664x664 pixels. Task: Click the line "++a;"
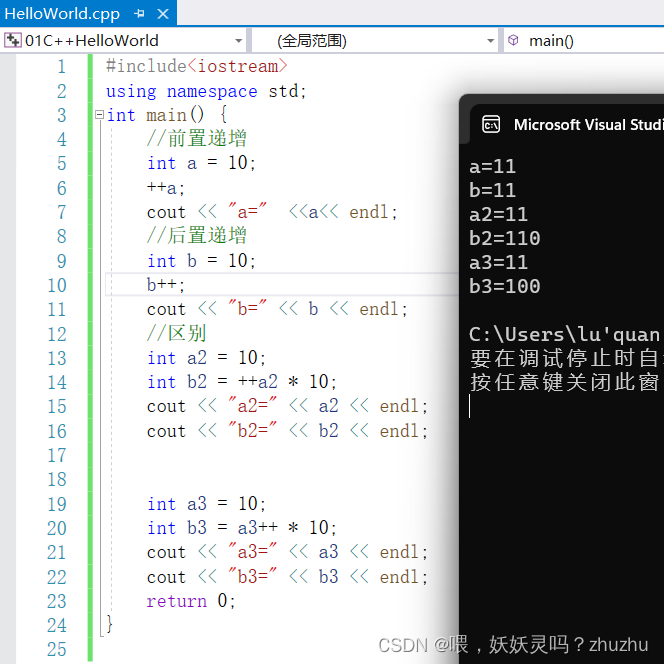point(166,188)
